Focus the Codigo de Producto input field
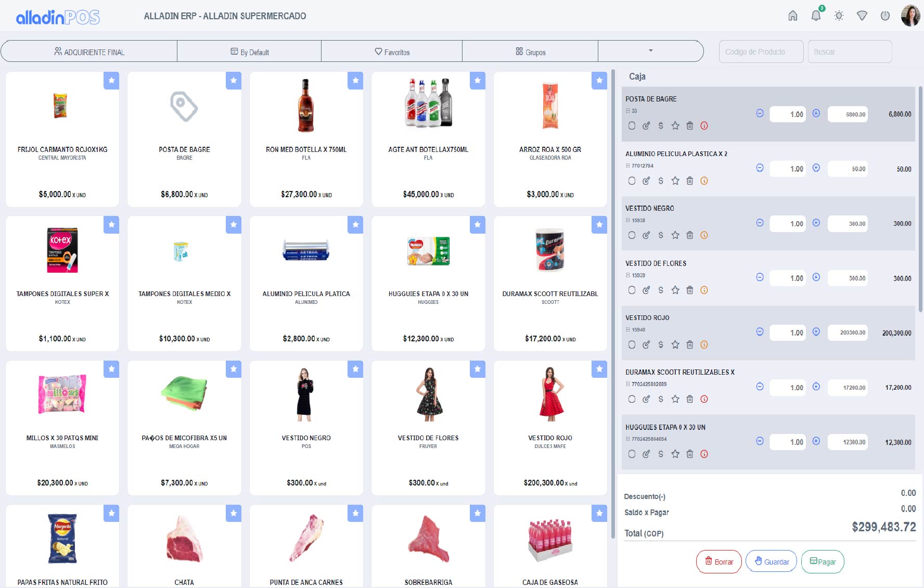This screenshot has height=588, width=924. (761, 52)
